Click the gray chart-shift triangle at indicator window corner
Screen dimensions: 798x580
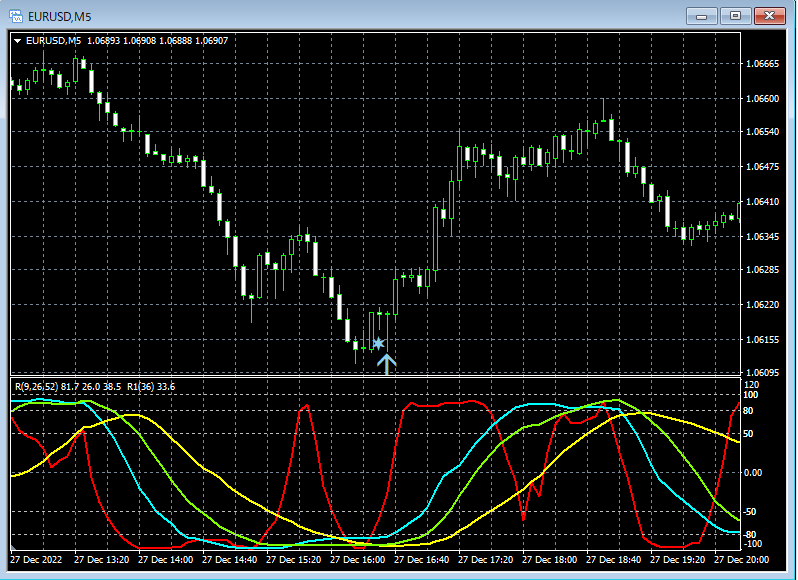(x=13, y=548)
